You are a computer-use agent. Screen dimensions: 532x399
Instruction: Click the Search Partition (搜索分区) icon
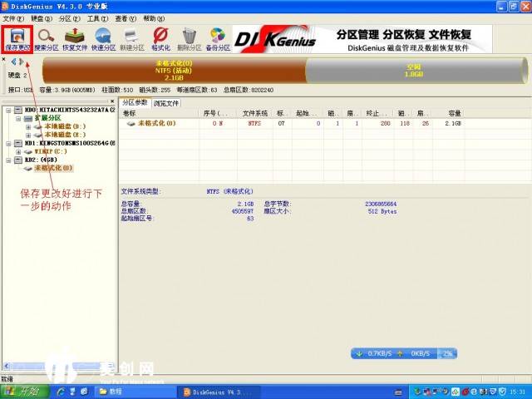coord(47,38)
